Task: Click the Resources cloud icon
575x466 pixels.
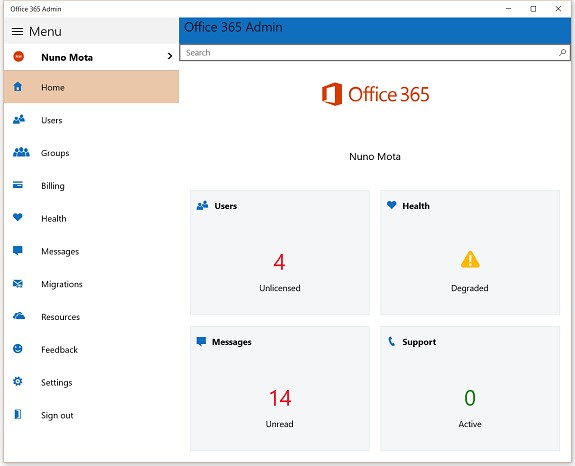Action: (19, 316)
